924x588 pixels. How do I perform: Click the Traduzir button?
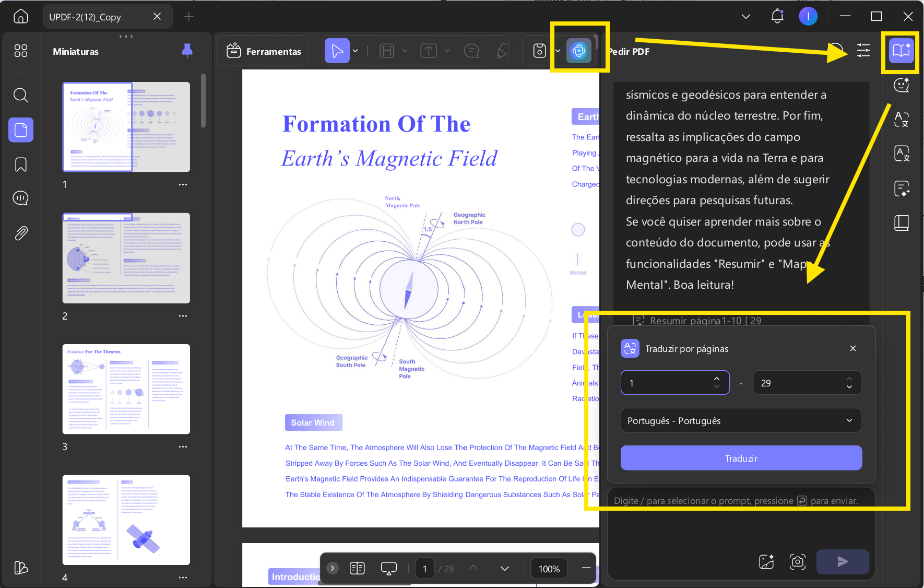[x=741, y=458]
